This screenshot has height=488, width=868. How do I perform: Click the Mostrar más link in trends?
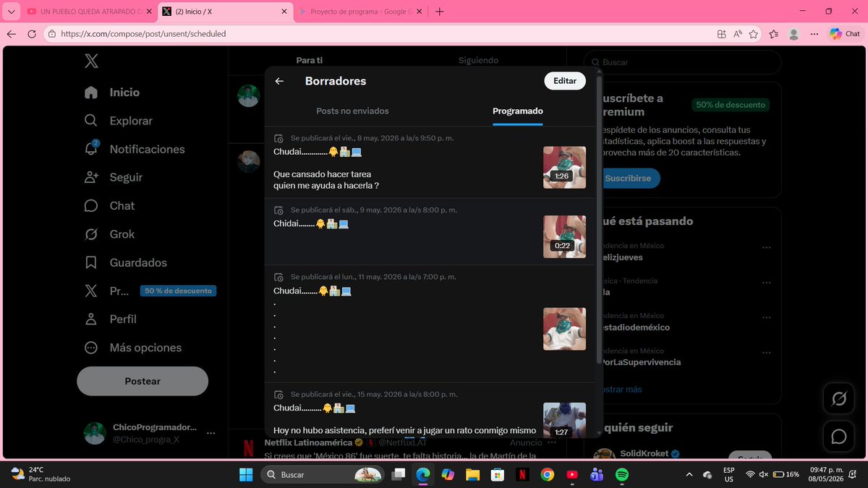(621, 389)
